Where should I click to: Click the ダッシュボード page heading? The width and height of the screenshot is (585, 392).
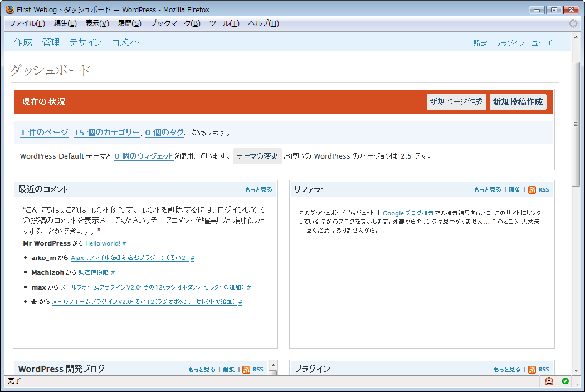pos(50,70)
